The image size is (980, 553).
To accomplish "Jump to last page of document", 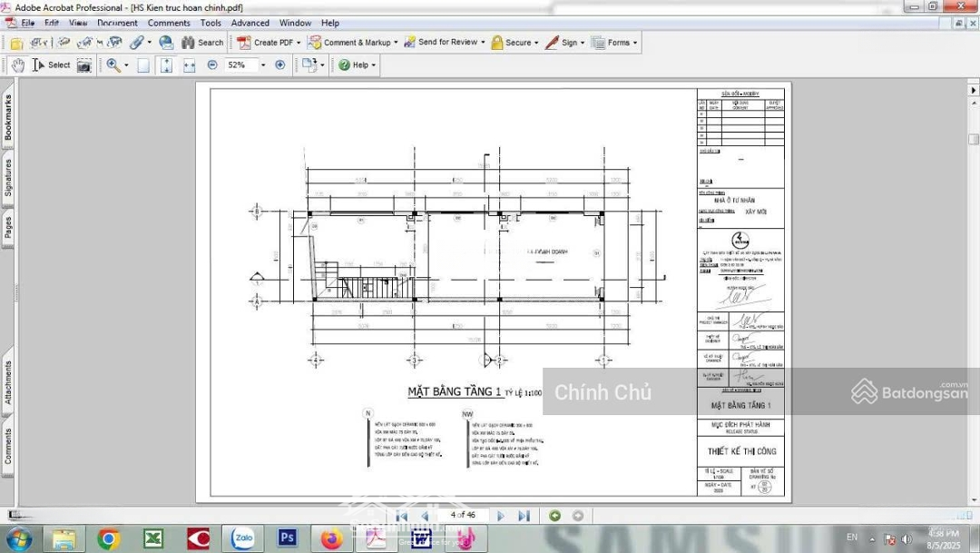I will pyautogui.click(x=524, y=516).
